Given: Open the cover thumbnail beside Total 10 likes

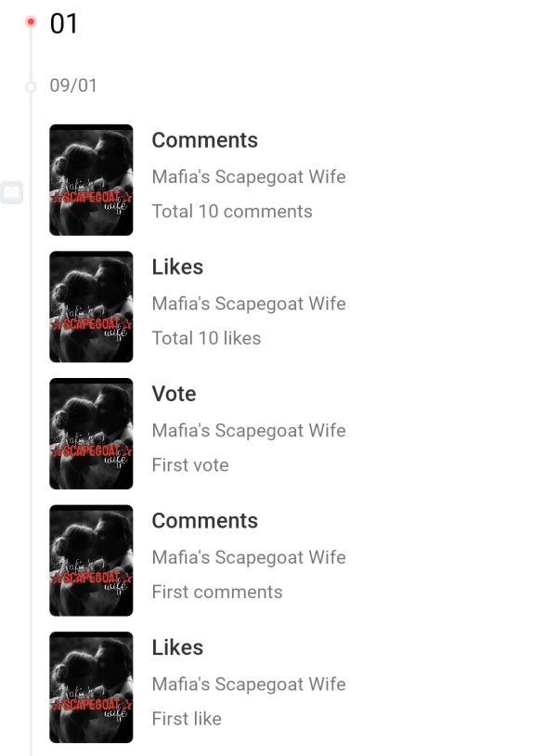Looking at the screenshot, I should click(91, 306).
